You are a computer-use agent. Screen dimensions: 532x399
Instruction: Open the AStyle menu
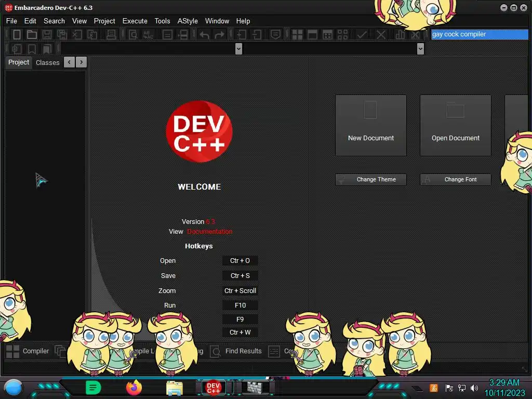(188, 21)
